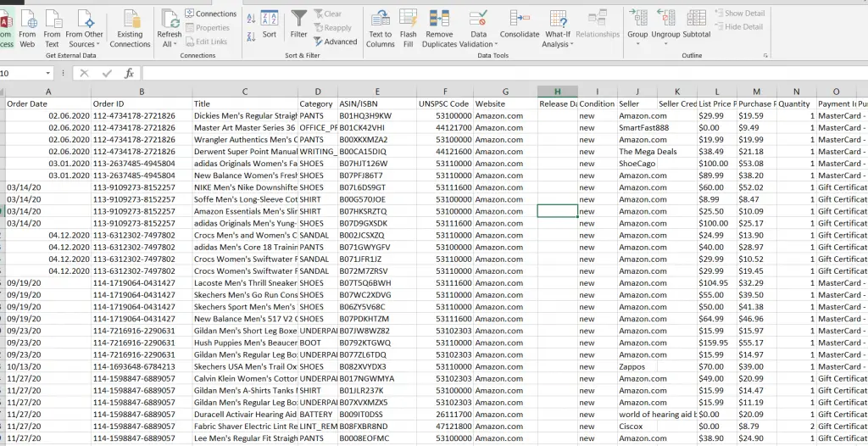Screen dimensions: 868x446
Task: Click seller cell Zappos
Action: click(637, 367)
